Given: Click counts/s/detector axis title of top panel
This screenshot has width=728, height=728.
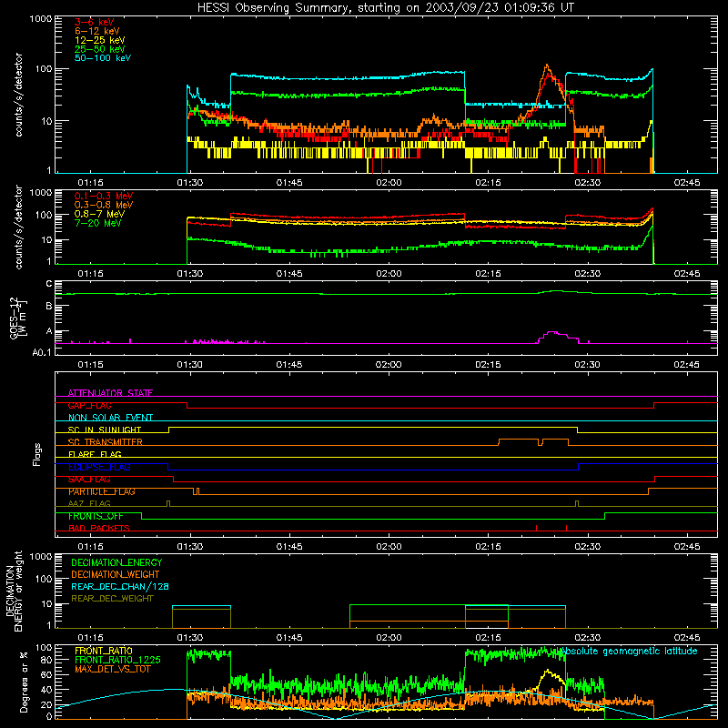Looking at the screenshot, I should [18, 95].
